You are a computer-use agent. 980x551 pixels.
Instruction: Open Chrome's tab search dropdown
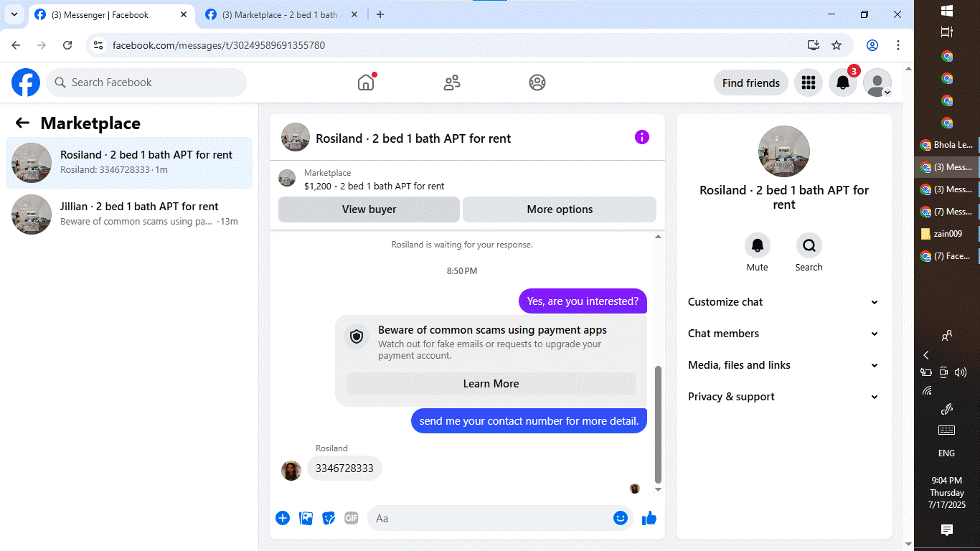click(14, 14)
